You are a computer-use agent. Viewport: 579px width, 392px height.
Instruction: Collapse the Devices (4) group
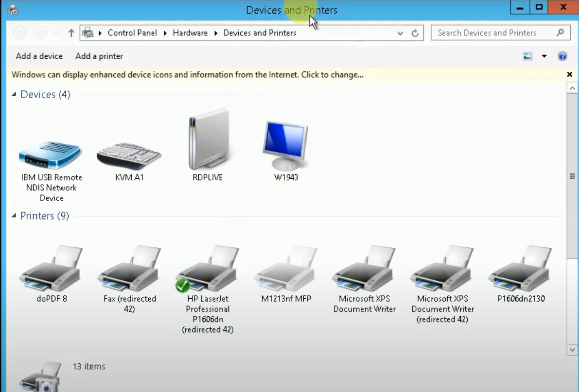coord(14,94)
